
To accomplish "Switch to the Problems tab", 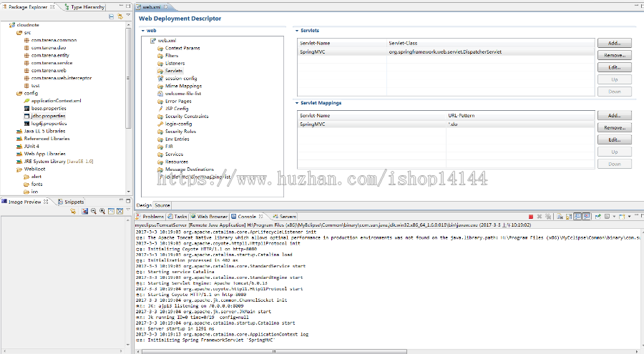I will click(153, 216).
